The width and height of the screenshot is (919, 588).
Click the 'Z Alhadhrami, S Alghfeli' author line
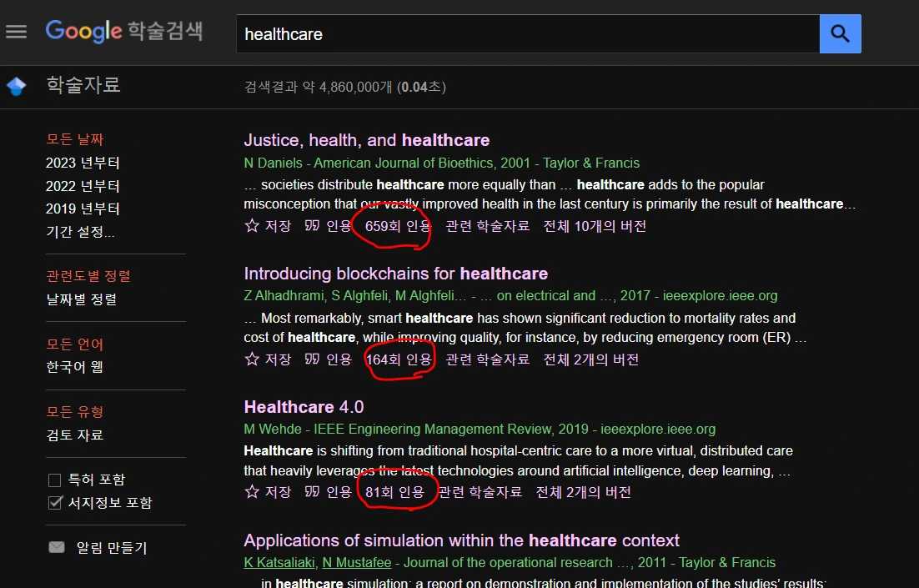point(510,296)
